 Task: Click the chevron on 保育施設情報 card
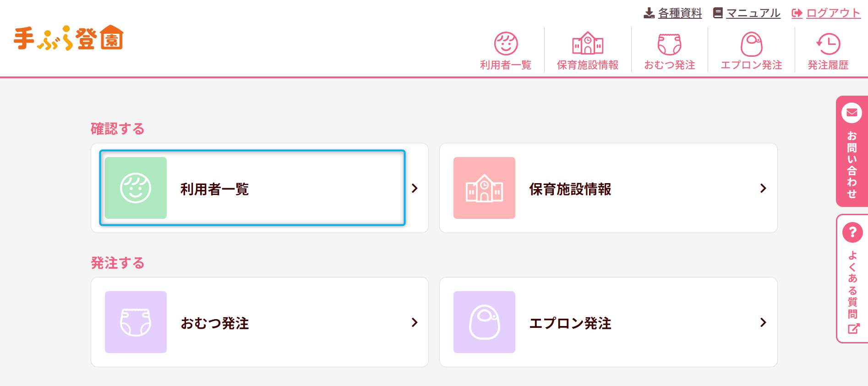(x=763, y=188)
